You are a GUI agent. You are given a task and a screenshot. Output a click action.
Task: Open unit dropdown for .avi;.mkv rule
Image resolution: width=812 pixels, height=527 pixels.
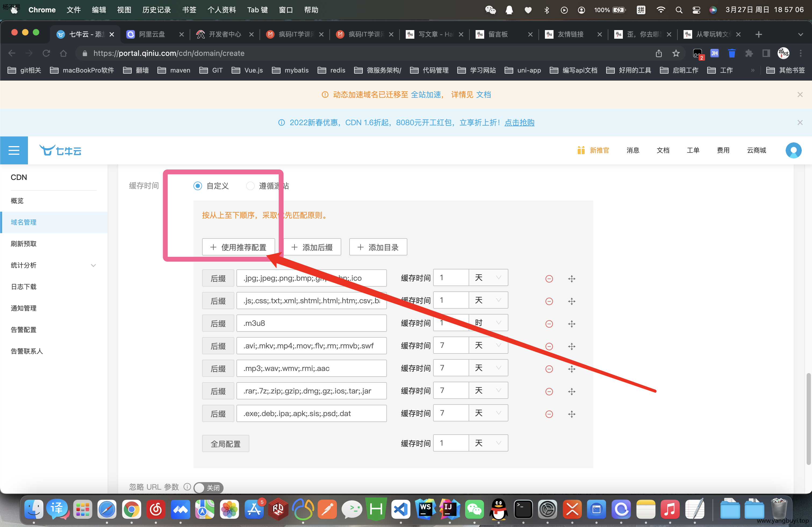[488, 345]
